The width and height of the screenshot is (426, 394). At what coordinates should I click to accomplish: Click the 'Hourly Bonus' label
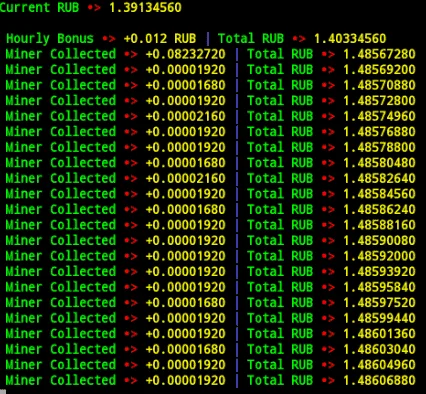click(50, 39)
